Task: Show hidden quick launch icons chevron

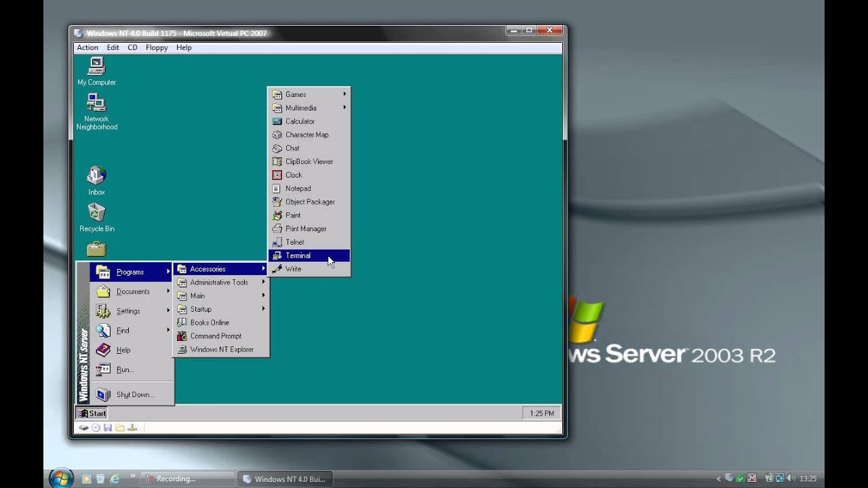Action: (x=132, y=476)
